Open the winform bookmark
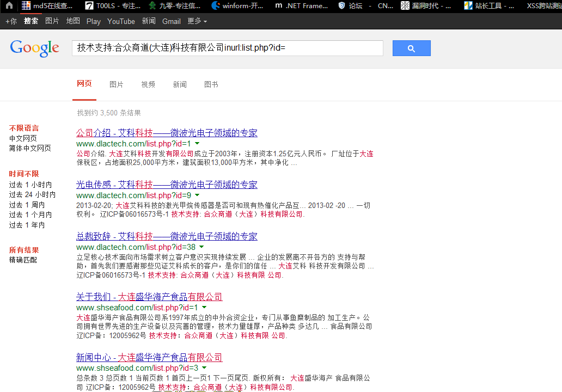This screenshot has width=562, height=392. (237, 5)
